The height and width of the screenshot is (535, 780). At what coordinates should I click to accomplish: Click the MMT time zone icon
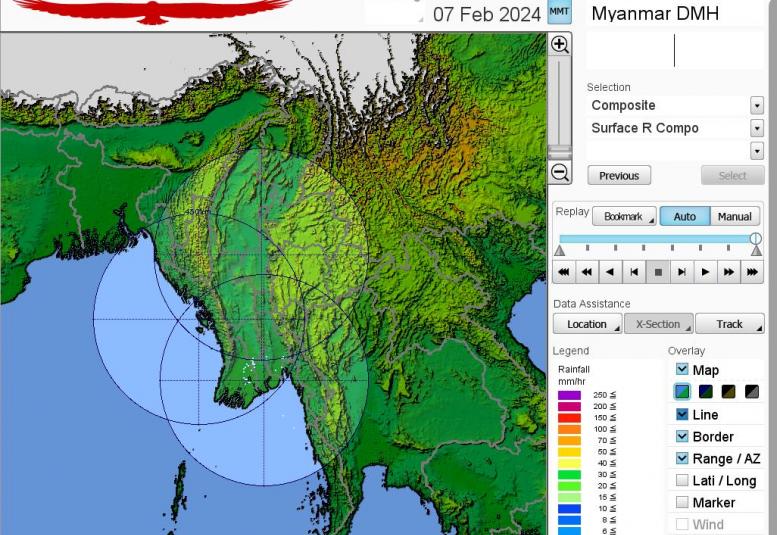560,13
